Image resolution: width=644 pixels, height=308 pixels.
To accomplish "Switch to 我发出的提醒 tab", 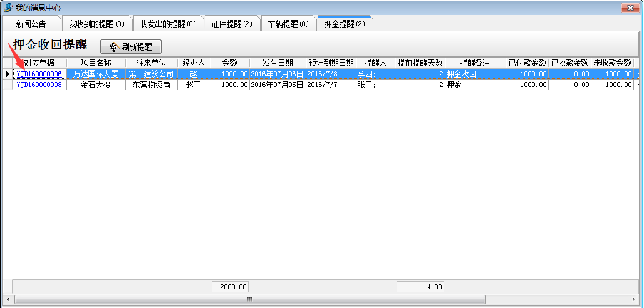I will click(168, 24).
